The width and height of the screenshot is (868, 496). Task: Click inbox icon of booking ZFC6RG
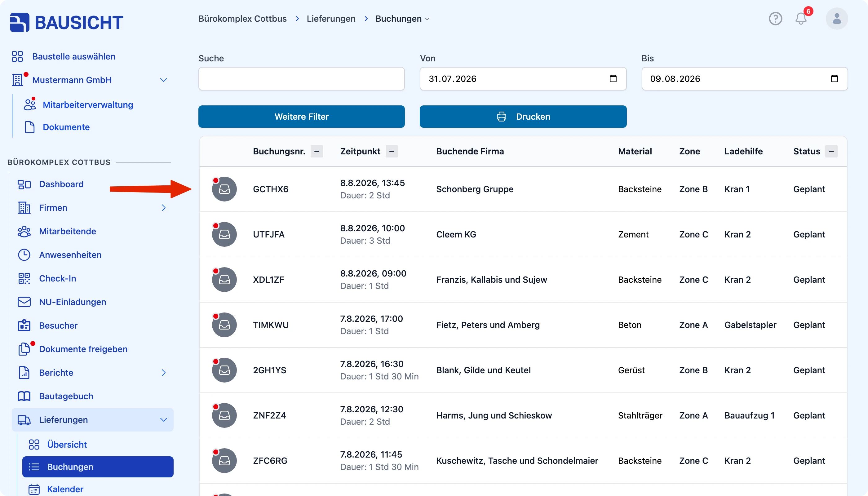(224, 461)
